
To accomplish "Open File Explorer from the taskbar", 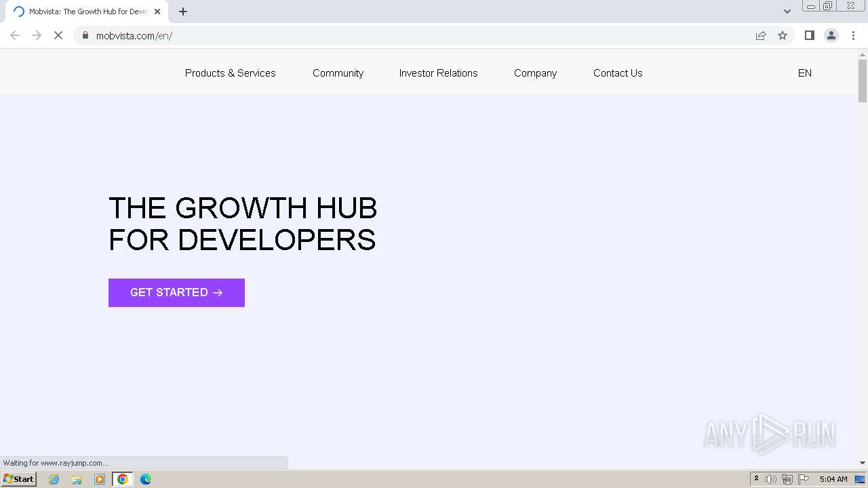I will point(77,479).
